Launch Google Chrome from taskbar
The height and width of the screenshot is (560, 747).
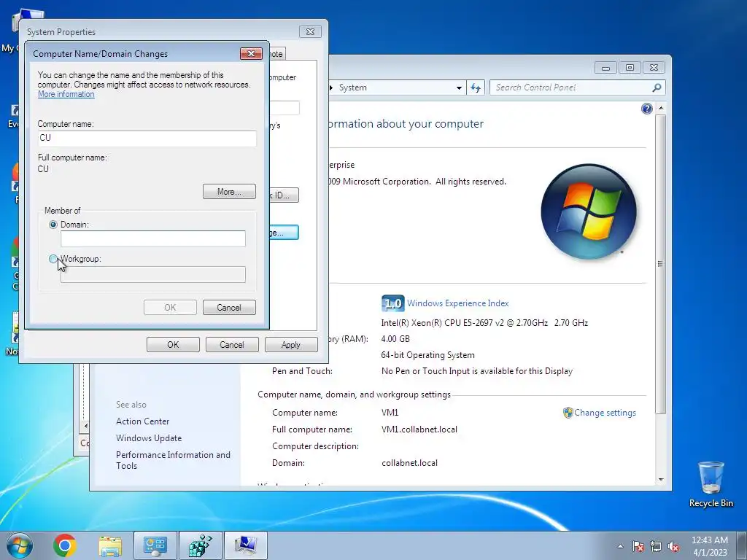[x=65, y=545]
